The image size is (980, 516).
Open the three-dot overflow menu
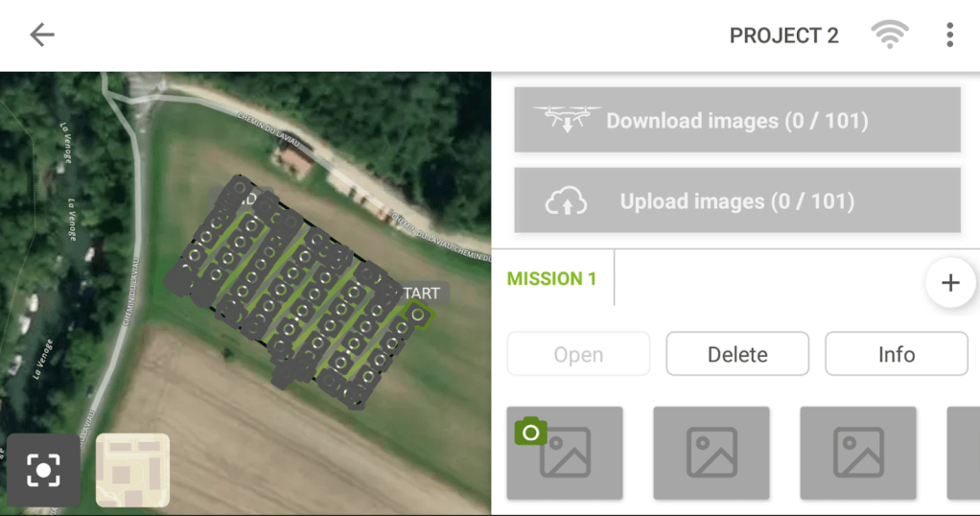click(x=949, y=35)
